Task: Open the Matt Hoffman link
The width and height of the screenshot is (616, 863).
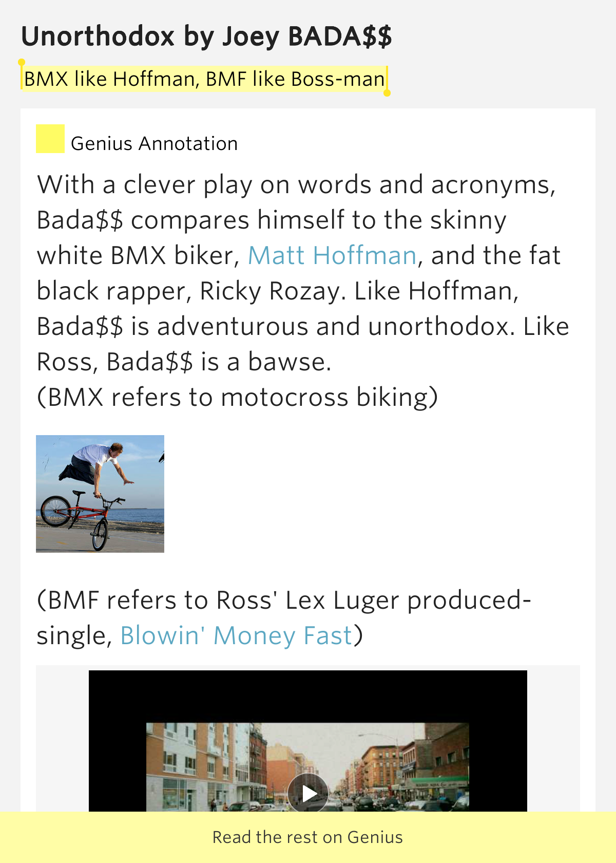Action: pos(332,255)
